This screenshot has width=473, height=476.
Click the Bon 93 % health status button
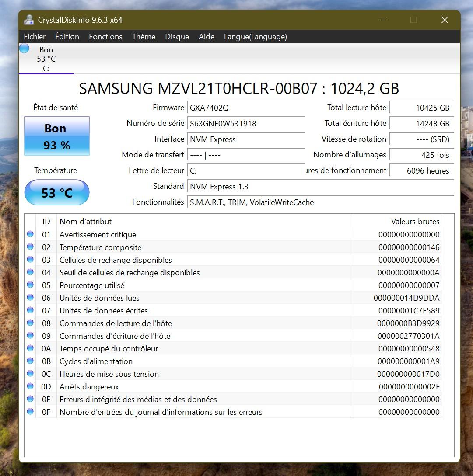57,136
